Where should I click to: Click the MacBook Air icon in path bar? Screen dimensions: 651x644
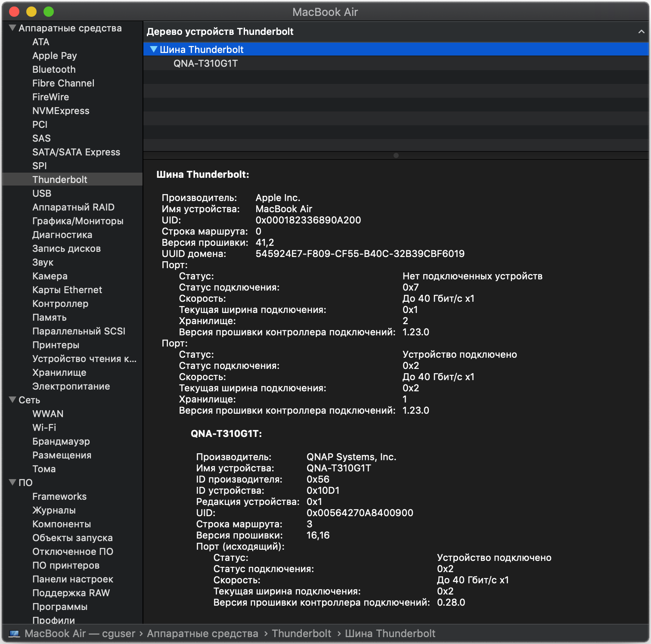click(x=15, y=634)
